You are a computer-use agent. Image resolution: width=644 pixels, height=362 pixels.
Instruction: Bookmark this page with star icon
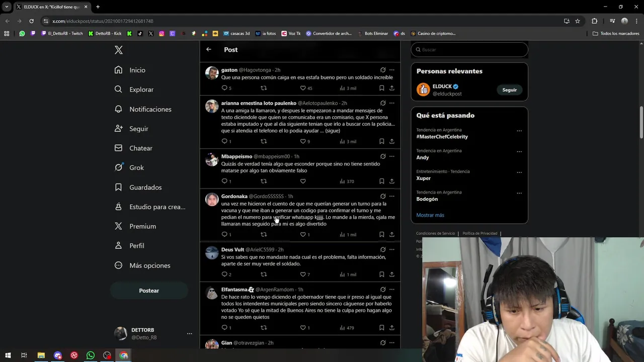(578, 21)
